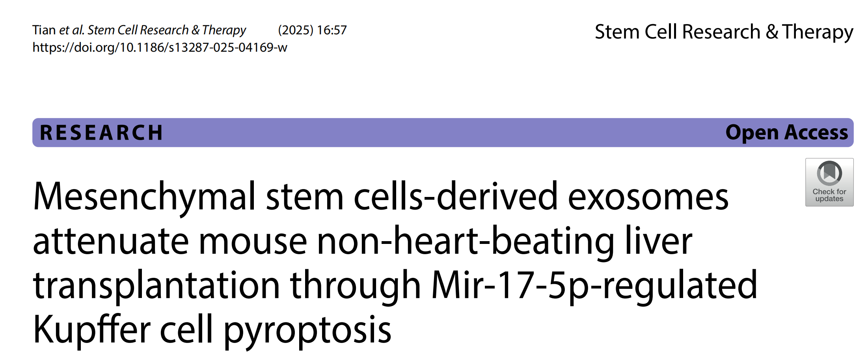This screenshot has width=868, height=356.
Task: Click the word "Kupffer" in the title
Action: click(x=91, y=329)
